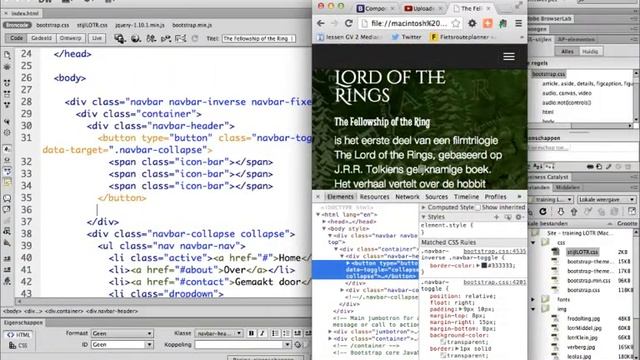
Task: Open the Klasse dropdown showing navbar-hea
Action: 219,333
